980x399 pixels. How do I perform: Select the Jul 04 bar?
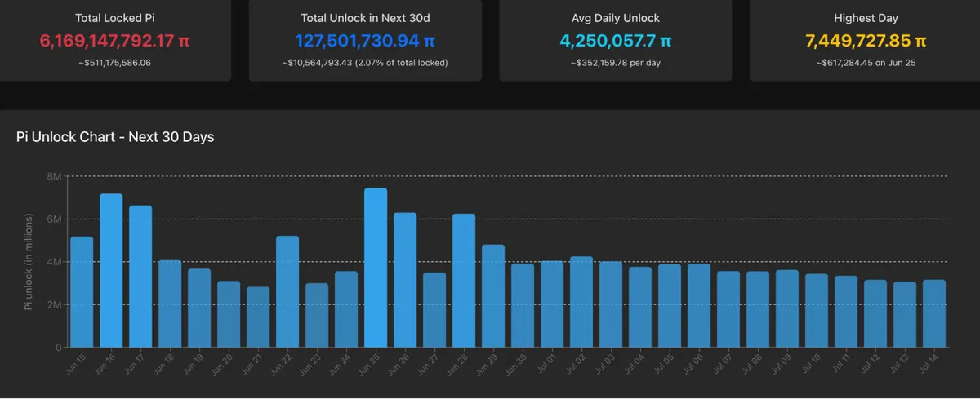(x=640, y=308)
